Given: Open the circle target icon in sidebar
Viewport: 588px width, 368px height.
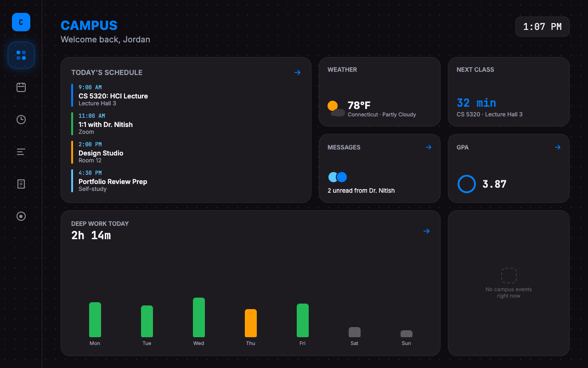Looking at the screenshot, I should pos(21,216).
